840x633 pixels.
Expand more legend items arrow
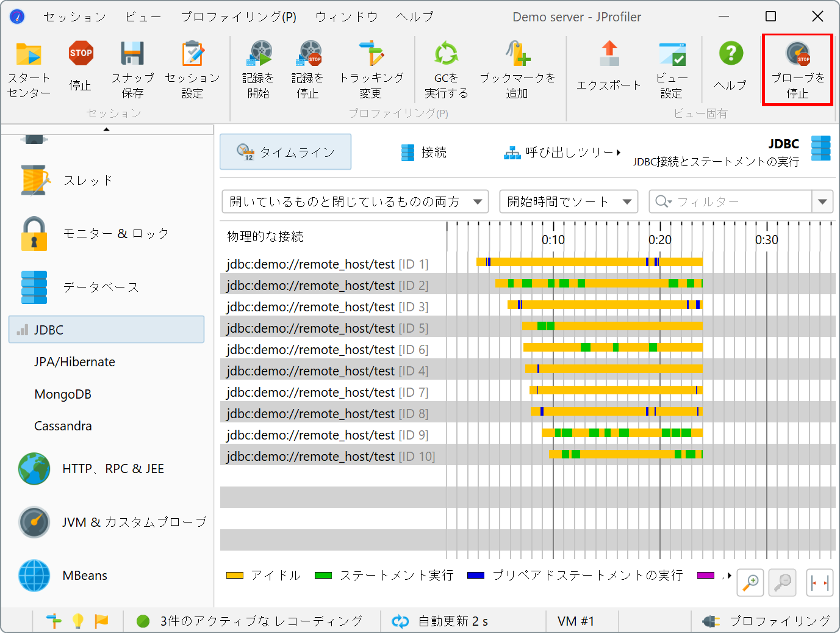(x=730, y=576)
